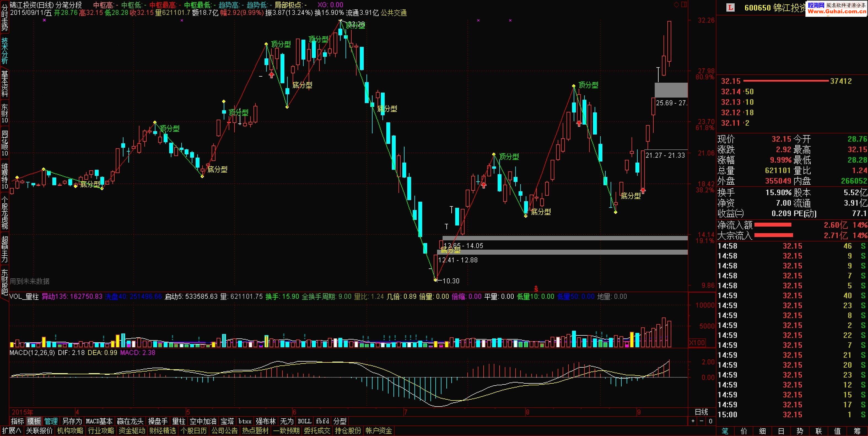
Task: Switch to the 筹 chip tab
Action: tap(857, 431)
